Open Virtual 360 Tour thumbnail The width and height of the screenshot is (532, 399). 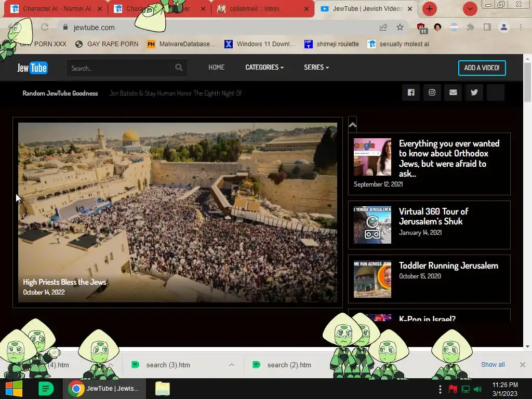tap(372, 225)
